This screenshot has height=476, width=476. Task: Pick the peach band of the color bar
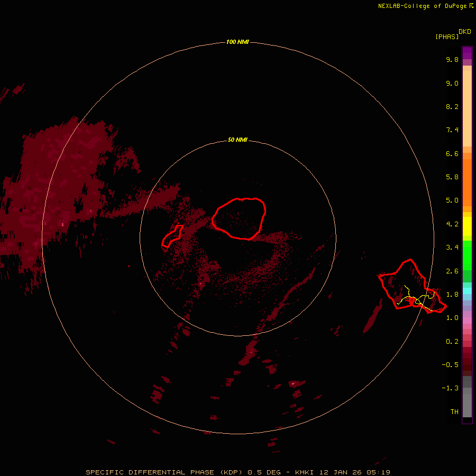pos(467,108)
